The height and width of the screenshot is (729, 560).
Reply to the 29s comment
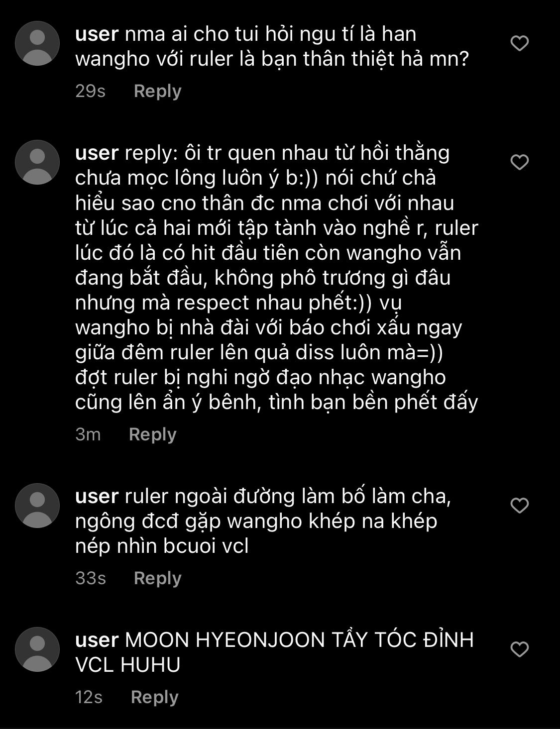click(x=157, y=91)
